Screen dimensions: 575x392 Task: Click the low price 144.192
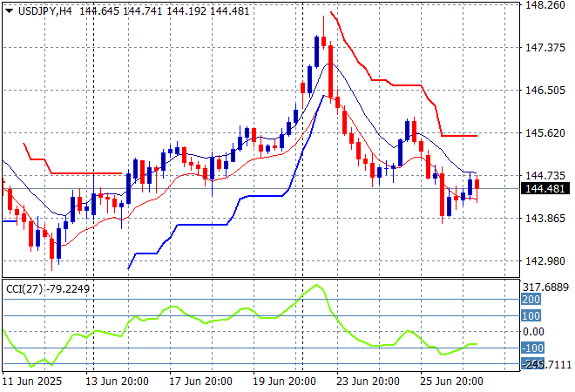tap(186, 11)
